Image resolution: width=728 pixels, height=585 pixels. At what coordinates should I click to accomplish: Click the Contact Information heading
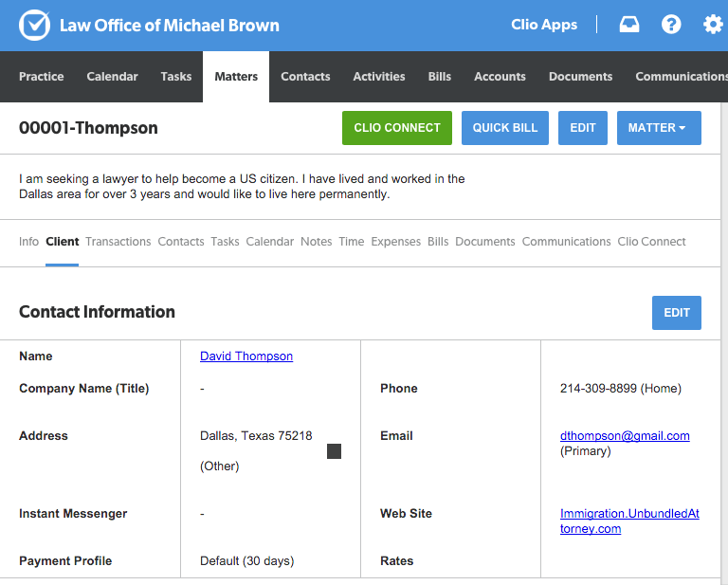pyautogui.click(x=97, y=312)
